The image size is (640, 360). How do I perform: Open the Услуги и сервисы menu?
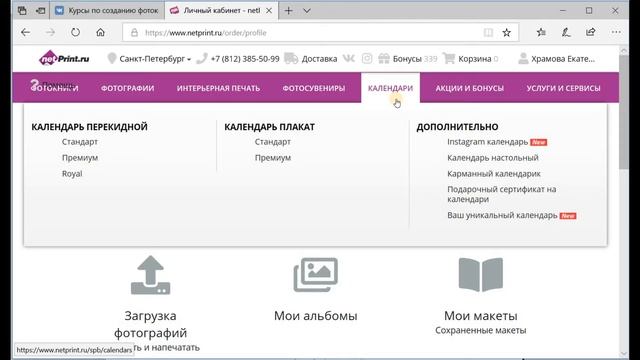click(x=563, y=88)
